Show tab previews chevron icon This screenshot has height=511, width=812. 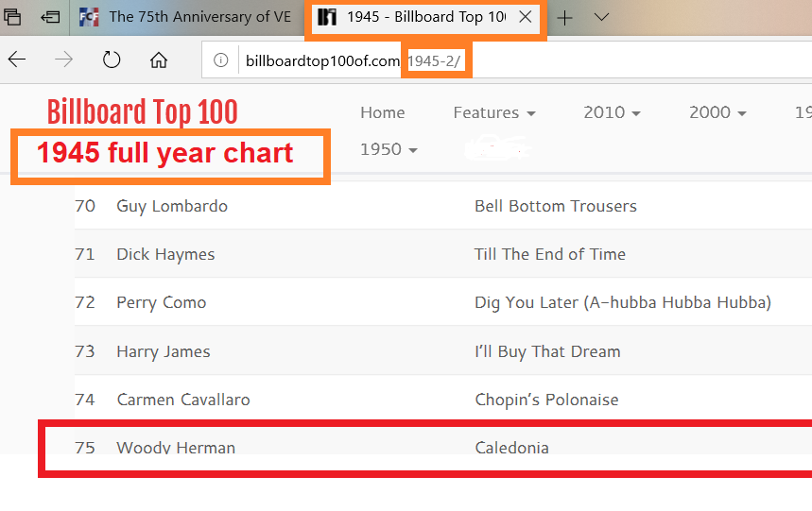point(601,18)
